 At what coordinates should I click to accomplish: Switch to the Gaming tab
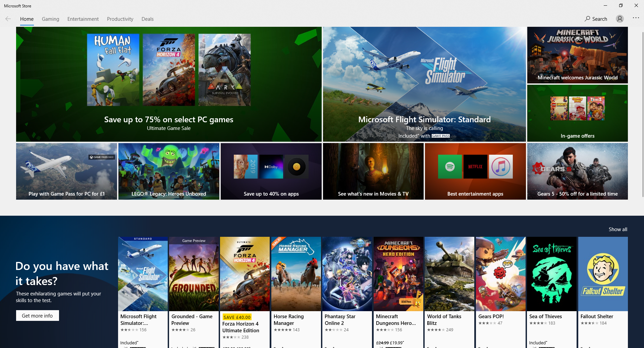pyautogui.click(x=51, y=19)
